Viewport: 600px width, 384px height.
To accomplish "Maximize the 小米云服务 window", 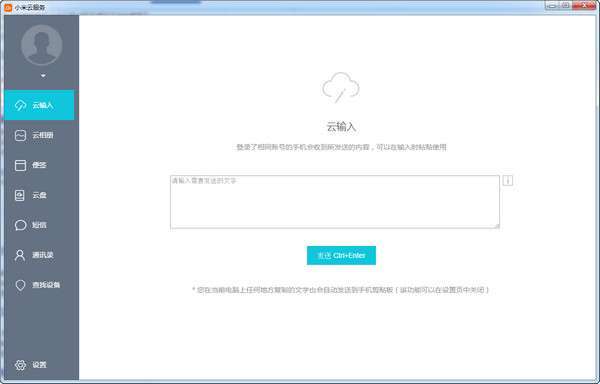I will [566, 5].
